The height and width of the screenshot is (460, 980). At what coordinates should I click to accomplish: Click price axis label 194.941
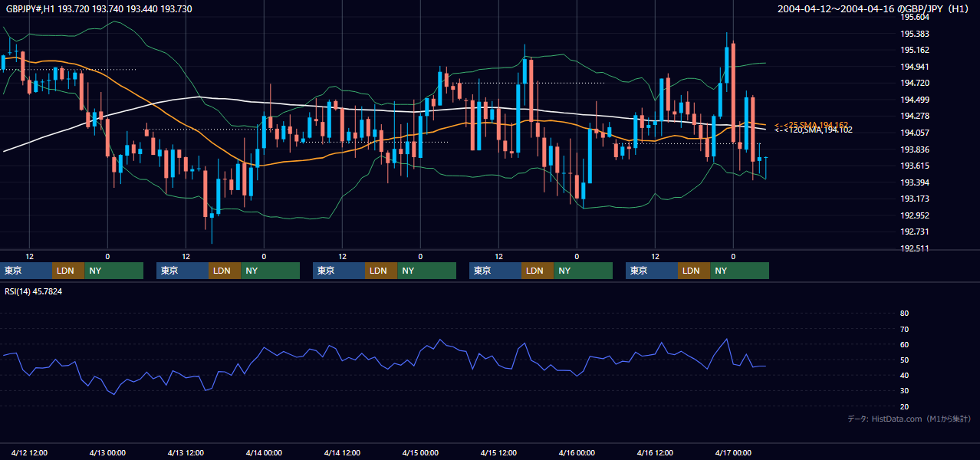click(915, 67)
